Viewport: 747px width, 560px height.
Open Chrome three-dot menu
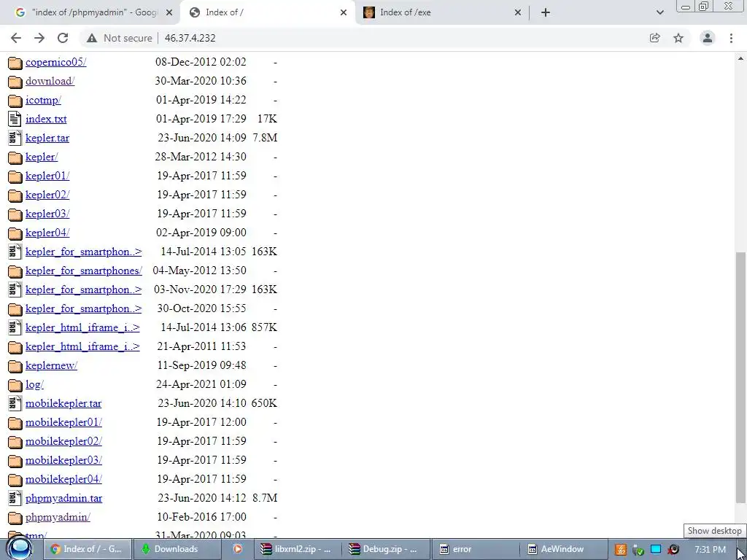[731, 38]
